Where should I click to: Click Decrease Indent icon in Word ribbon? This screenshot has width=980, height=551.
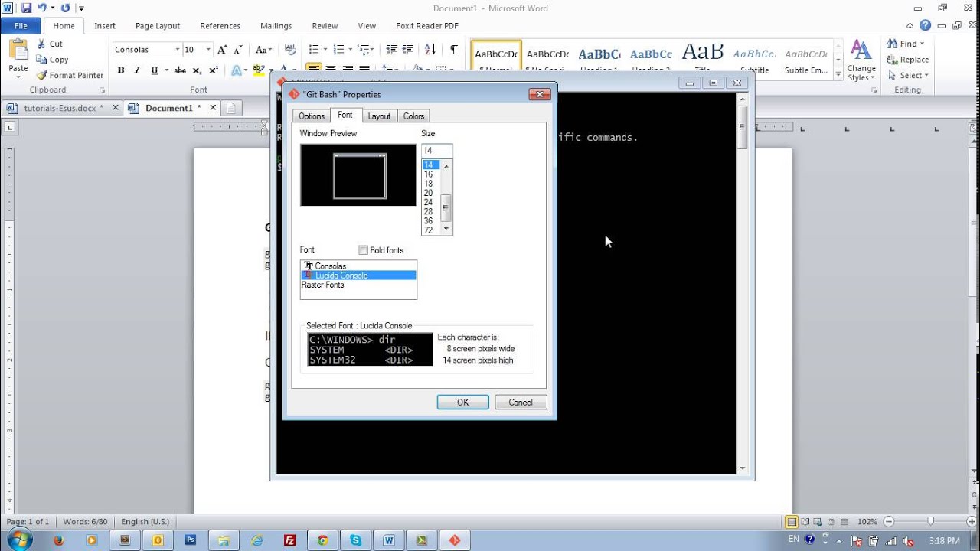pos(392,50)
